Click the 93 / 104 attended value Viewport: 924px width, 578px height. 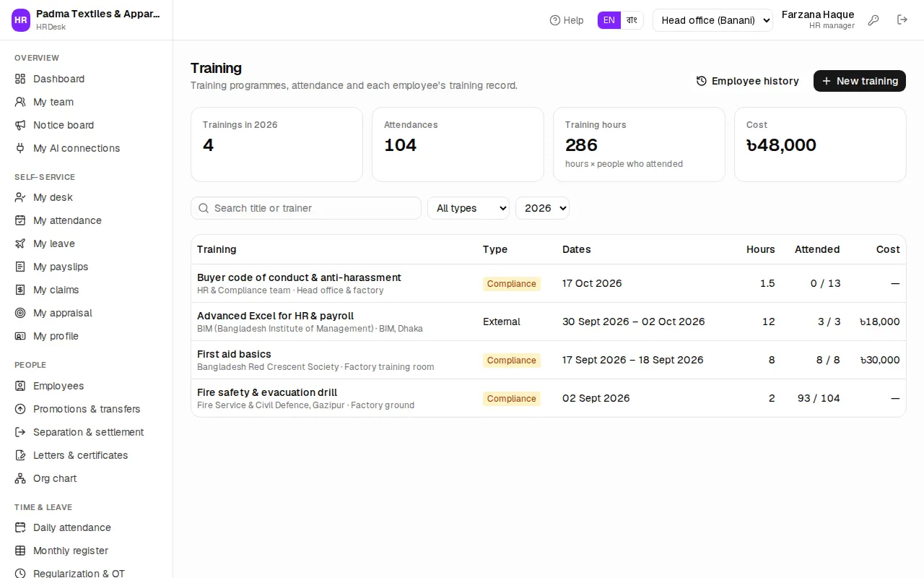tap(819, 398)
